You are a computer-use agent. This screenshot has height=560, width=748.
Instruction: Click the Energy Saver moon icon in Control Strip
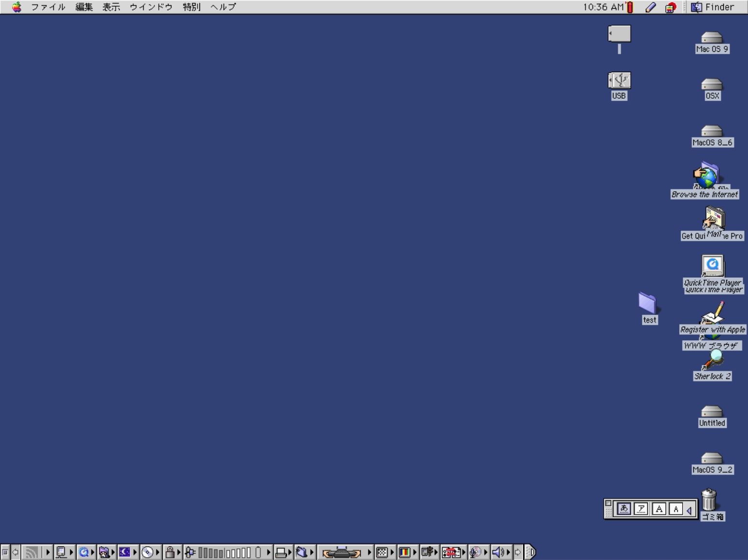125,551
